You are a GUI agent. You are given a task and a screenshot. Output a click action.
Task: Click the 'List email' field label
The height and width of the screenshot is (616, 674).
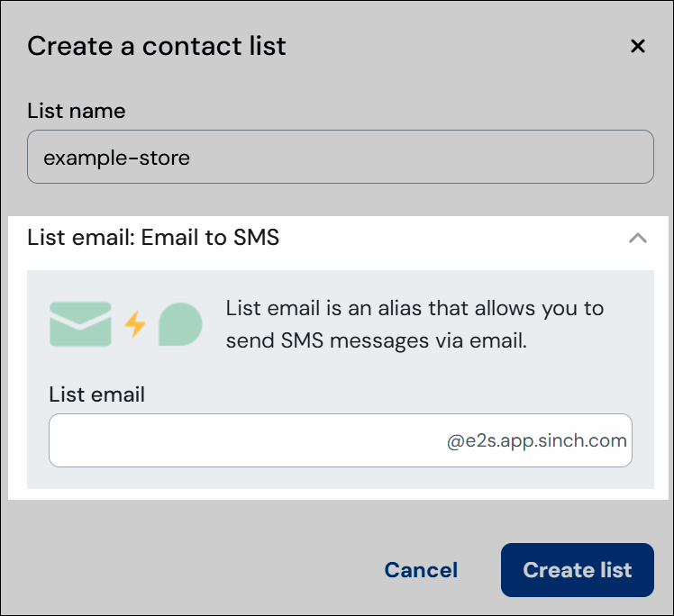[x=96, y=394]
